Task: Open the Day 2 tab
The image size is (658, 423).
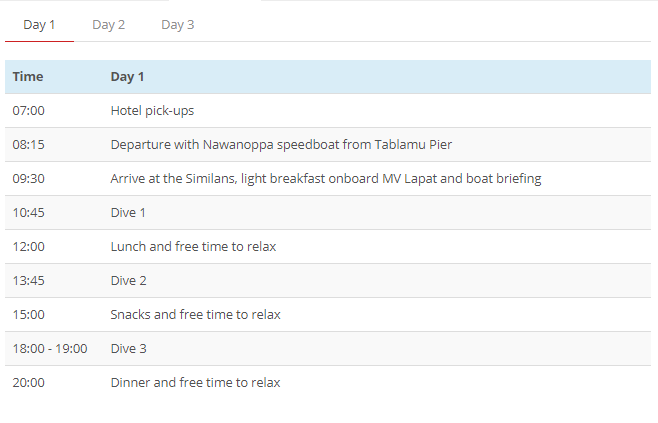Action: click(x=108, y=25)
